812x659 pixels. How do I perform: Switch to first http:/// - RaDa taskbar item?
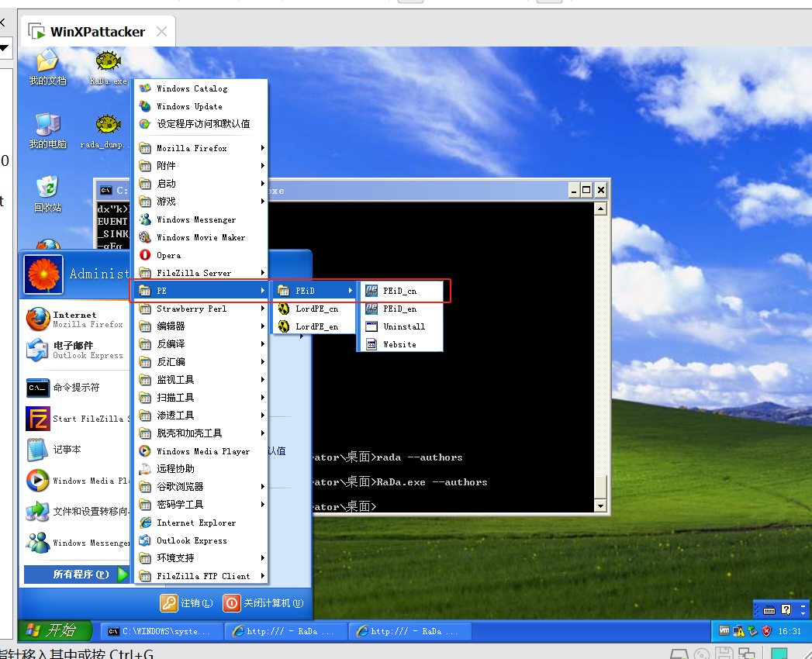tap(285, 631)
